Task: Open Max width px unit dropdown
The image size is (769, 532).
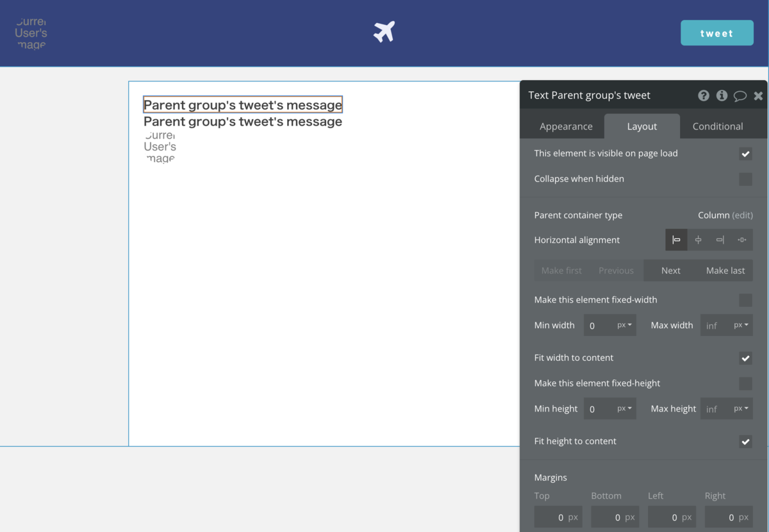Action: (741, 326)
